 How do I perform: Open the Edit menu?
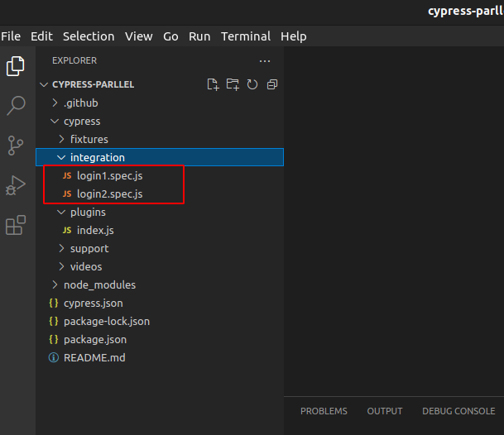[x=41, y=36]
